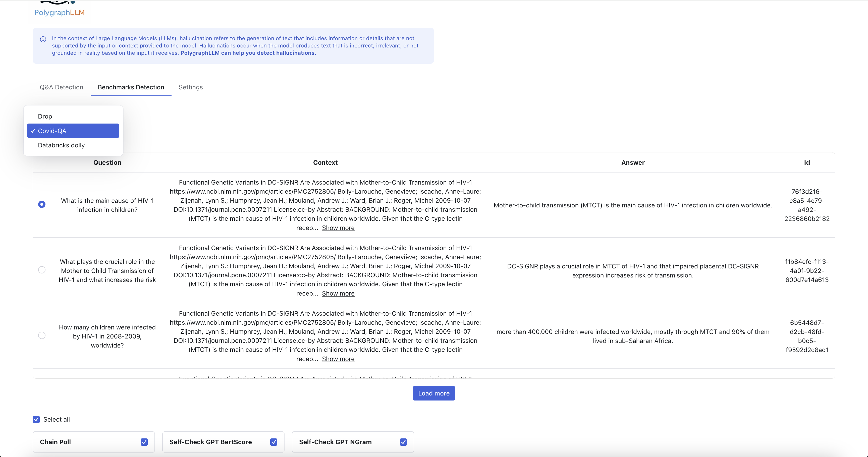
Task: Click the info icon in banner
Action: (x=43, y=39)
